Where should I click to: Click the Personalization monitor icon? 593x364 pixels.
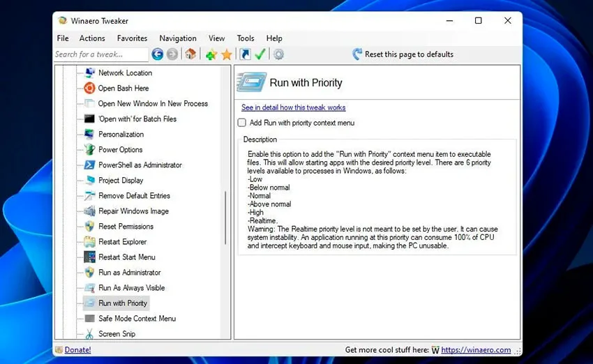click(89, 134)
